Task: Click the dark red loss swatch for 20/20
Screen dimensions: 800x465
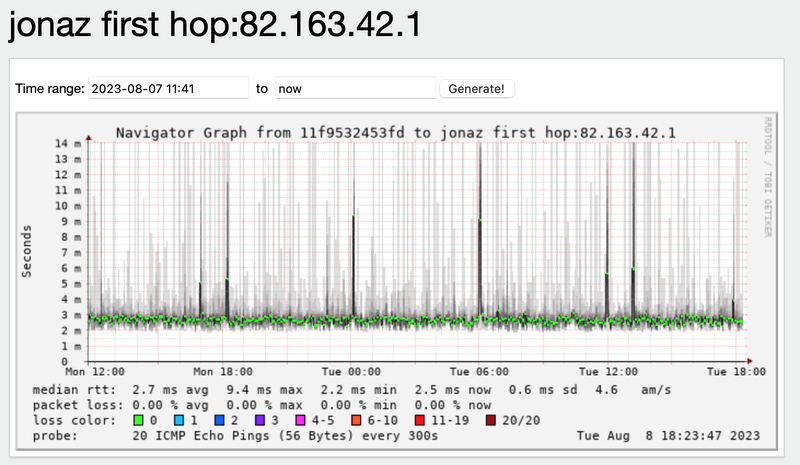Action: 491,421
